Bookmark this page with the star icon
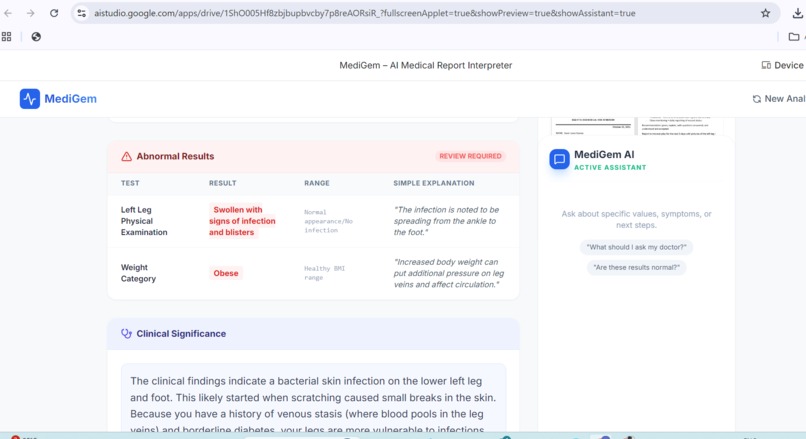Viewport: 806px width, 439px height. [x=765, y=13]
